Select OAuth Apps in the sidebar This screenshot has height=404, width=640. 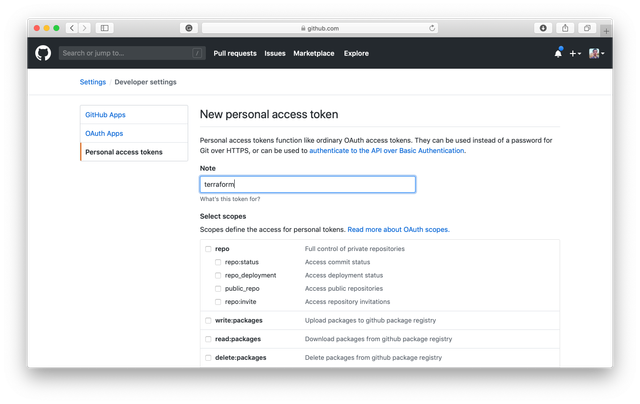[104, 133]
